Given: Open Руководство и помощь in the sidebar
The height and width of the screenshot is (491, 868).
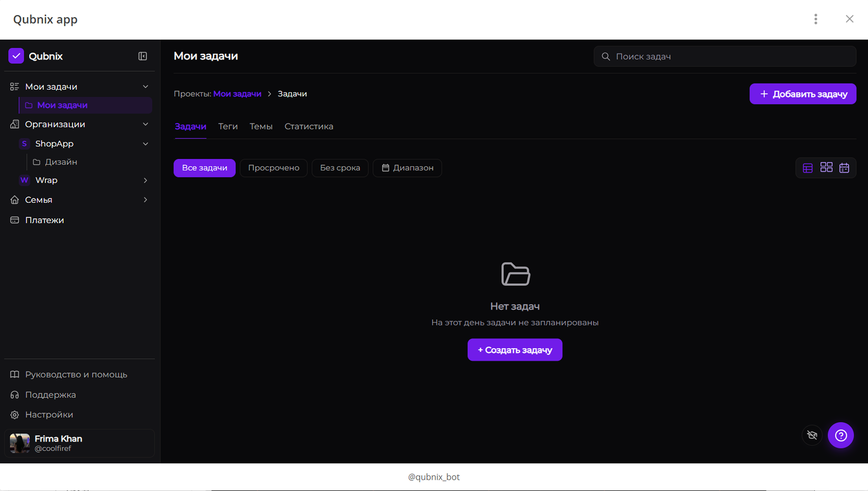Looking at the screenshot, I should click(x=80, y=374).
